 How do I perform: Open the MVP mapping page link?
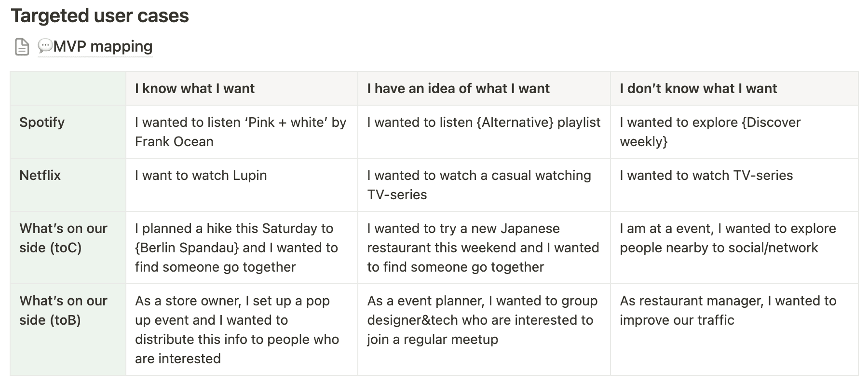(95, 46)
